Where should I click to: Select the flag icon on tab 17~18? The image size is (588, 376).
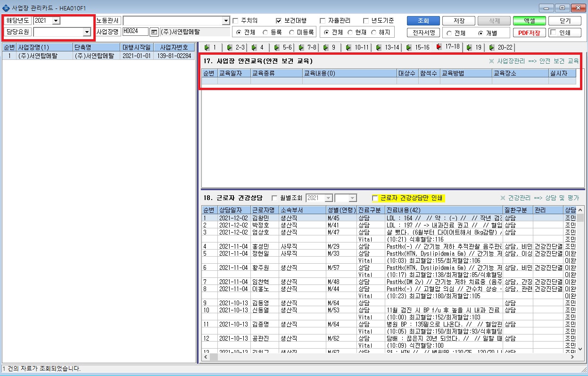click(x=439, y=47)
